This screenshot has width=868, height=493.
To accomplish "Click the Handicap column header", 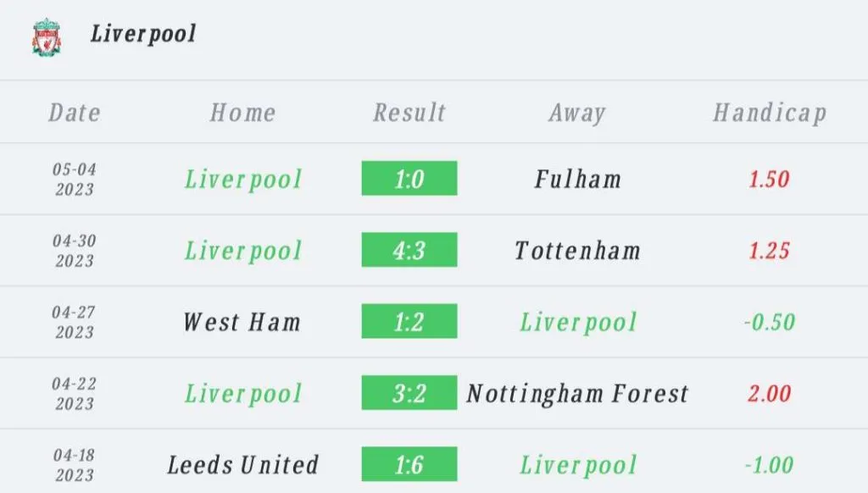I will tap(769, 113).
